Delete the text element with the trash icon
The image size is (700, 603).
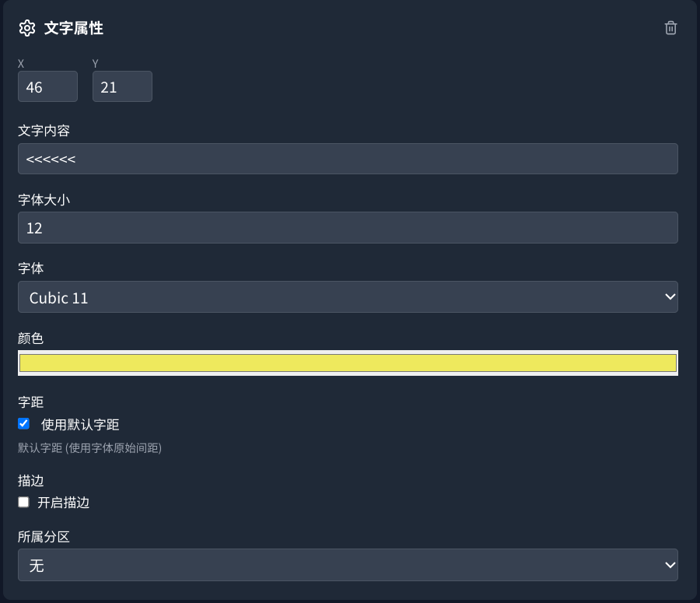coord(670,28)
